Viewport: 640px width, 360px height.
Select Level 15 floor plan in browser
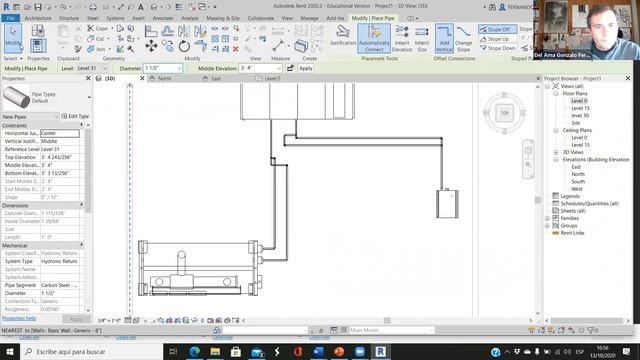pos(580,108)
